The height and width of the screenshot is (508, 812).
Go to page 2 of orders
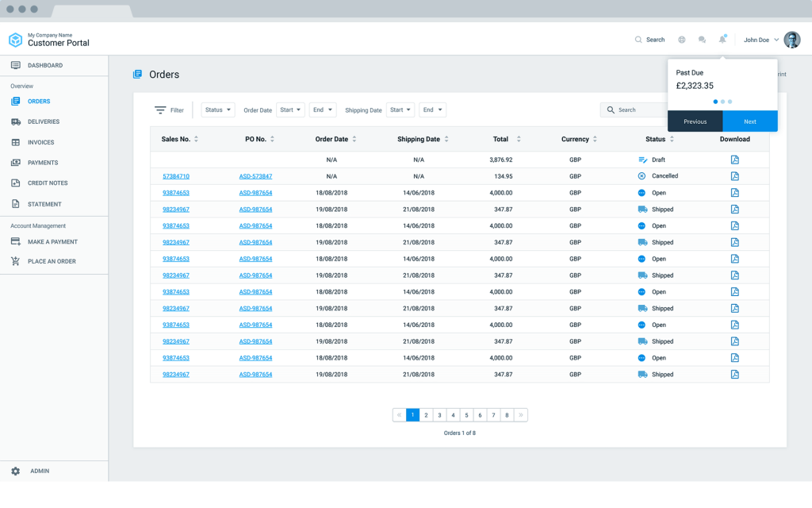coord(426,415)
